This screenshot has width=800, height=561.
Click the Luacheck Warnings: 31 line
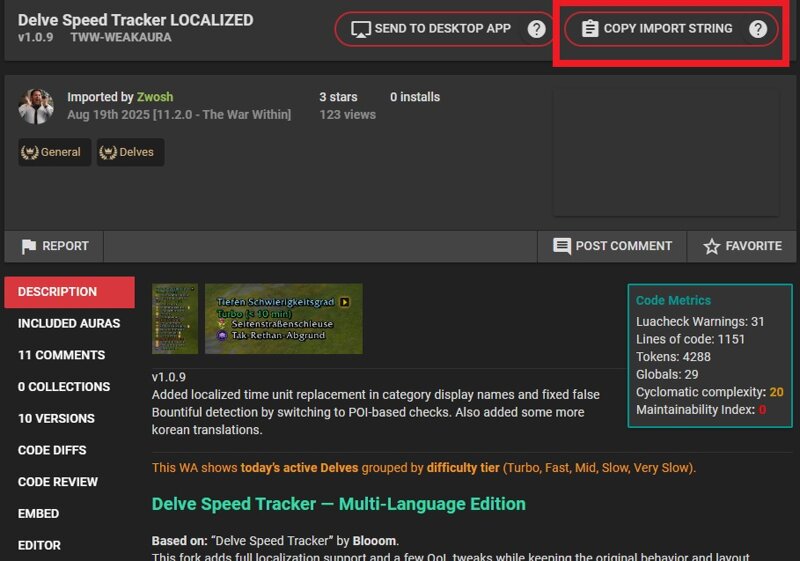(700, 322)
